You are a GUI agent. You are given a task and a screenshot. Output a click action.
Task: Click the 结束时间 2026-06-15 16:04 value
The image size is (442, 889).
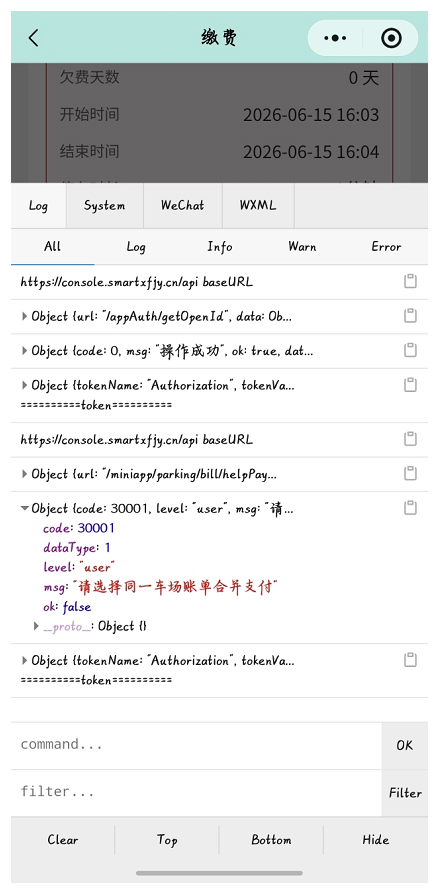tap(311, 152)
